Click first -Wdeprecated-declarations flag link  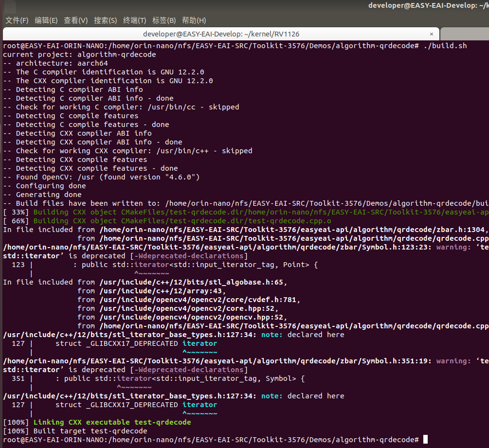[189, 256]
